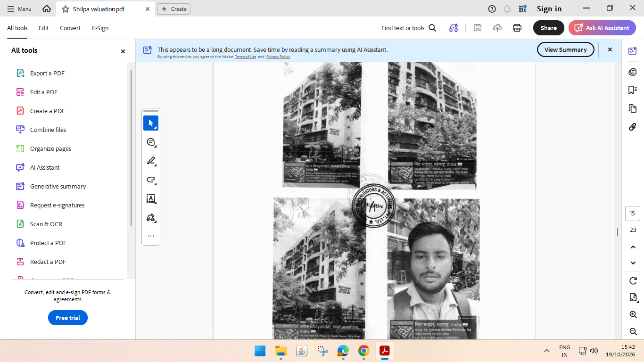Screen dimensions: 644x362
Task: Activate the add text box tool
Action: point(151,198)
